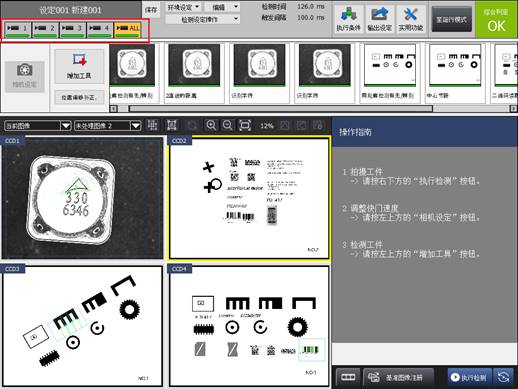Select the ALL cameras tab
The width and height of the screenshot is (518, 389).
click(128, 29)
